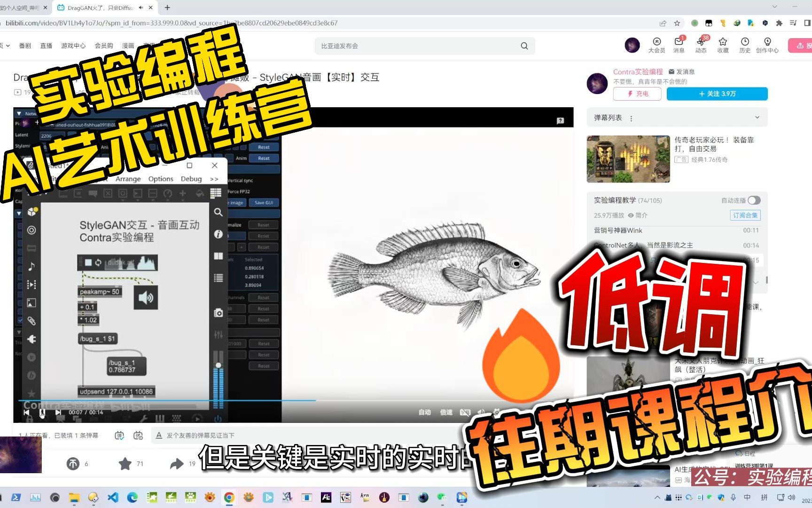Screen dimensions: 812x508
Task: Click the share arrow below the video
Action: [x=177, y=464]
